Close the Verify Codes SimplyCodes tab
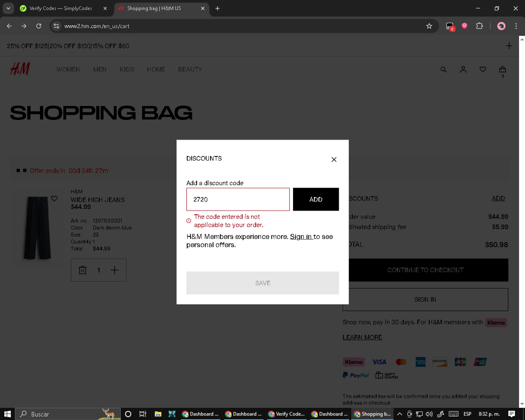This screenshot has width=525, height=420. coord(105,8)
